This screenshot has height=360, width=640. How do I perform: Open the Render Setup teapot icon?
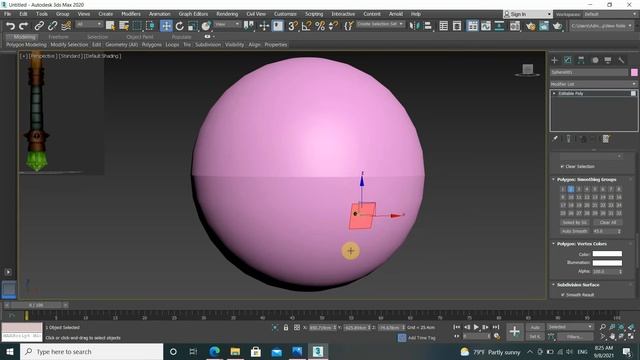pos(530,26)
